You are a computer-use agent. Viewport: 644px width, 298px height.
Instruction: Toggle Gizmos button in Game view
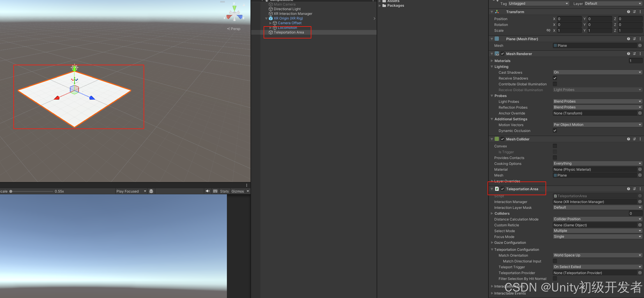238,191
